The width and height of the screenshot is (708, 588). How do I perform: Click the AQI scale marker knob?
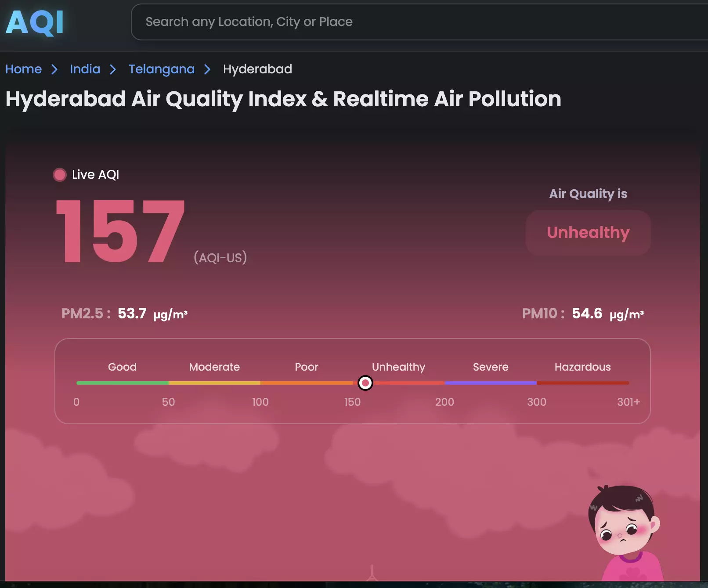coord(365,383)
